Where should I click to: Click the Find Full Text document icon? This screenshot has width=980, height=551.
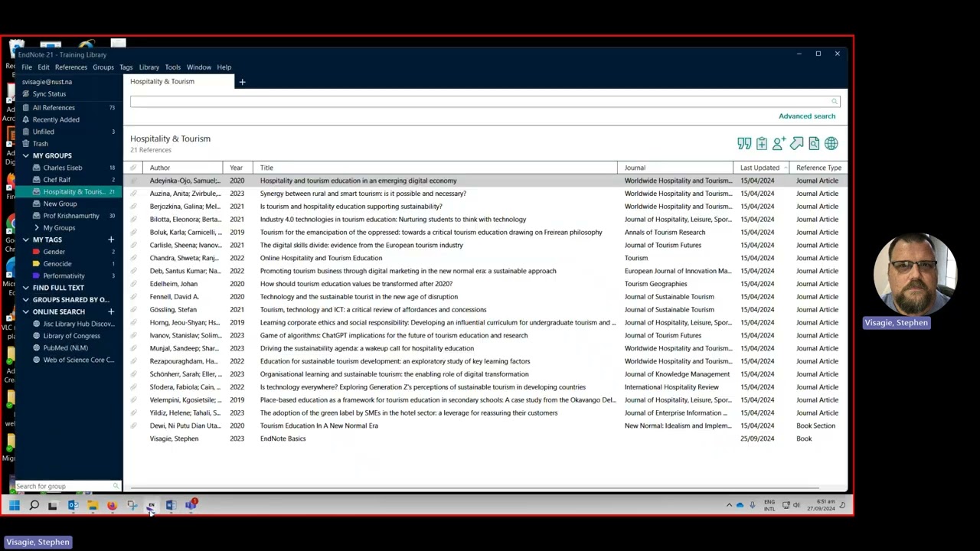[x=814, y=144]
